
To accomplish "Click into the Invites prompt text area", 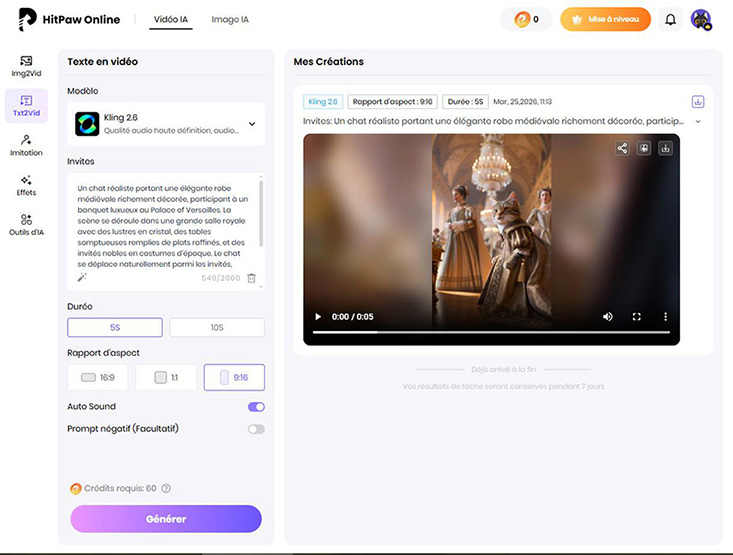I will click(161, 226).
